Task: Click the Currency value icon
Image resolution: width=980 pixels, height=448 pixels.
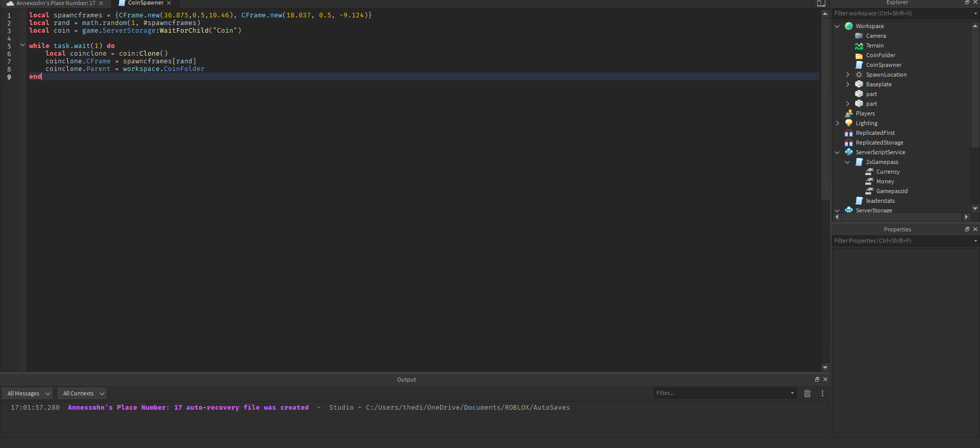Action: tap(869, 172)
